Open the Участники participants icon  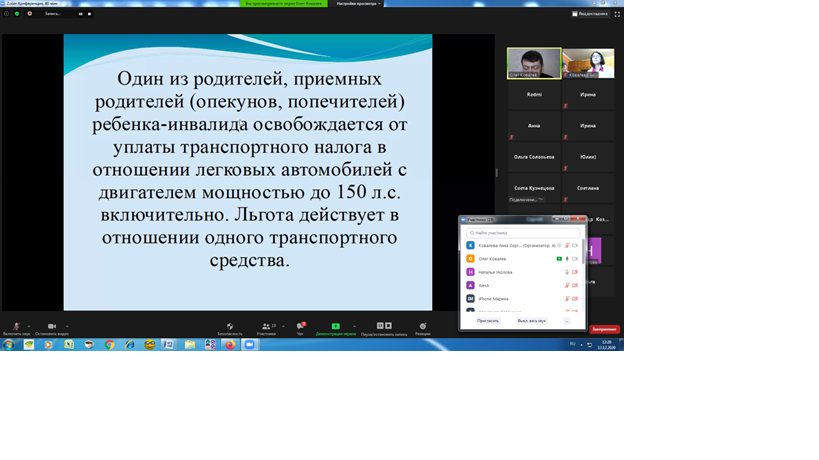pyautogui.click(x=266, y=327)
